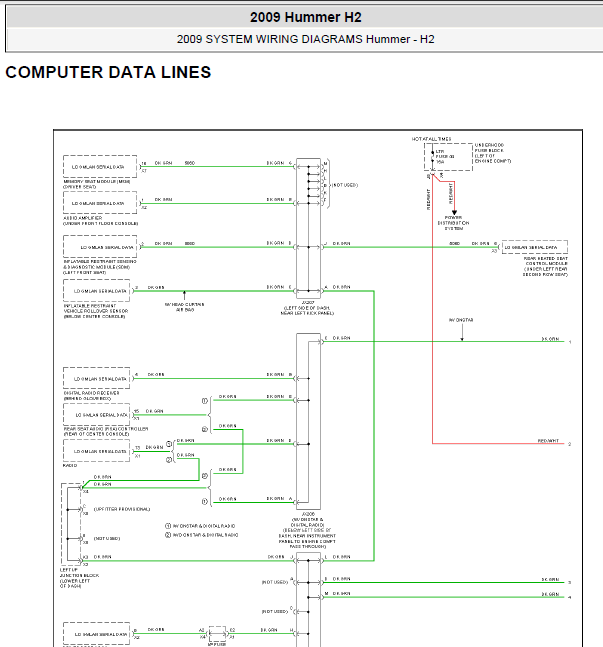This screenshot has width=603, height=647.
Task: Click 'LEFT I/P JUNCTION BLOCK' label
Action: pyautogui.click(x=79, y=572)
